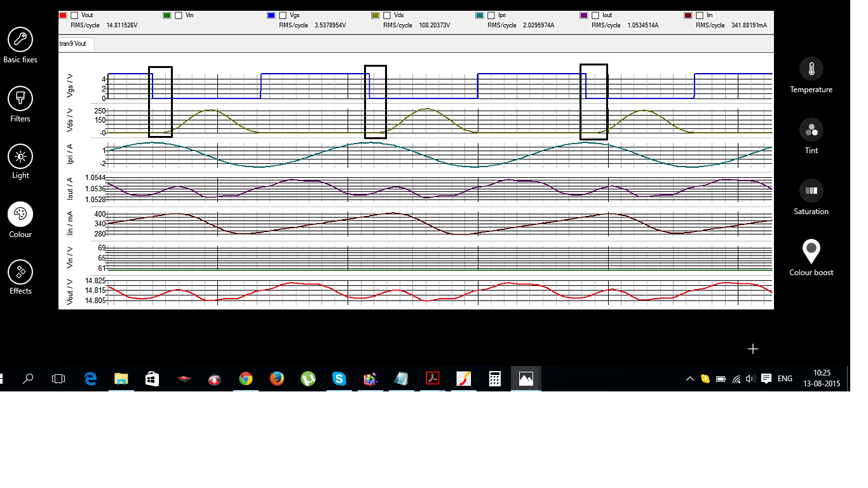868x488 pixels.
Task: Open the Windows Store taskbar icon
Action: (152, 379)
